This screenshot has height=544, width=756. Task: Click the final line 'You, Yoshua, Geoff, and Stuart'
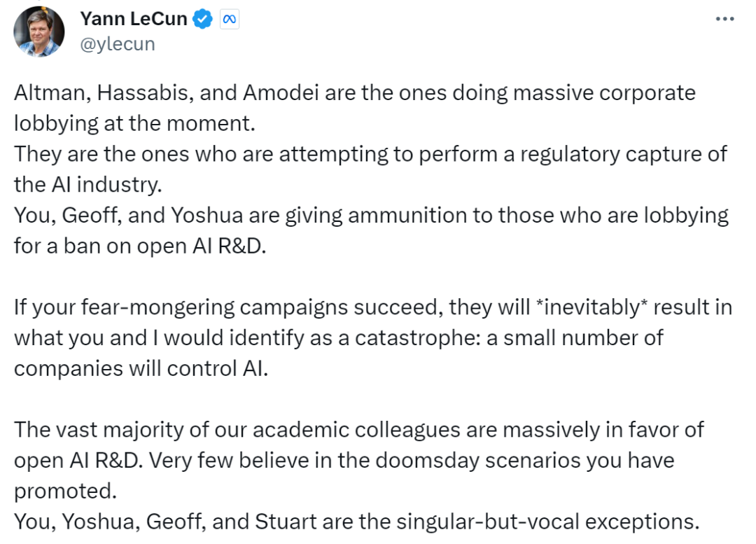coord(357,522)
